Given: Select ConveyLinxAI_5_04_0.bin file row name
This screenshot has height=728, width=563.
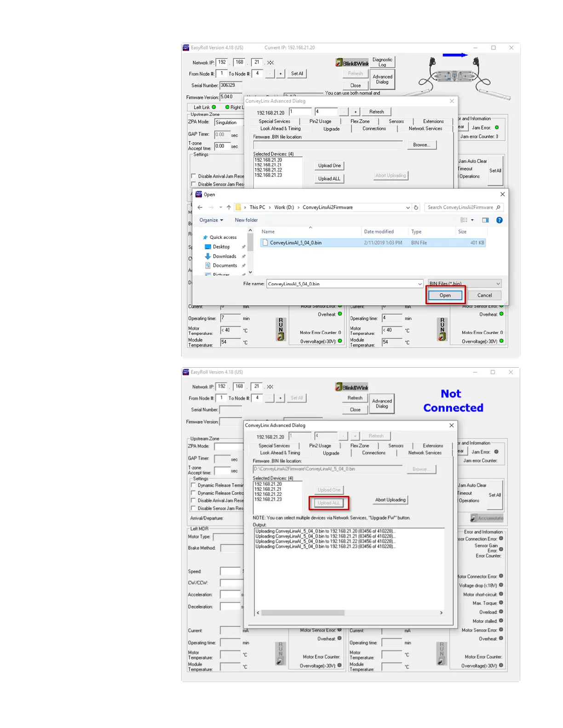Looking at the screenshot, I should 296,243.
